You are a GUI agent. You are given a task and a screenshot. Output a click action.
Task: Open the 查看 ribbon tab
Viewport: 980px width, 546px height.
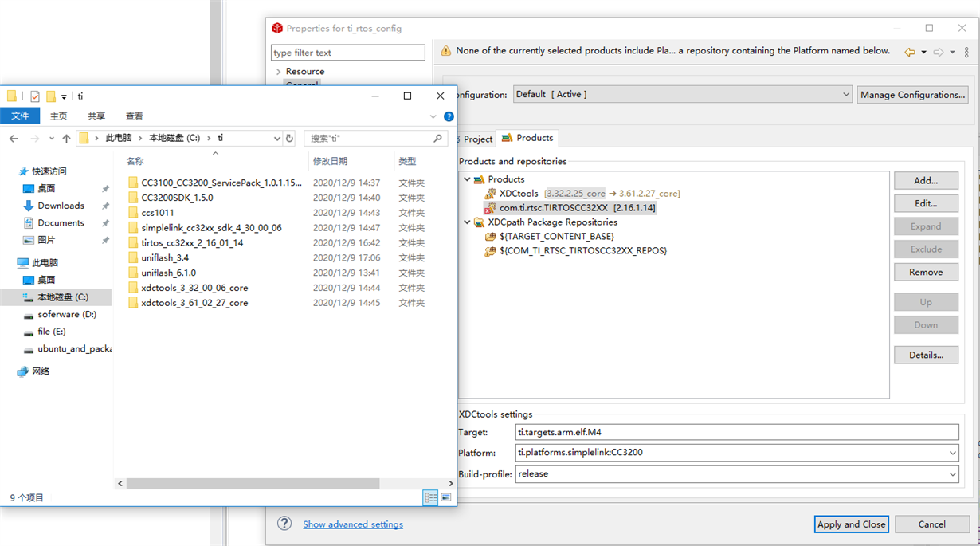[135, 116]
